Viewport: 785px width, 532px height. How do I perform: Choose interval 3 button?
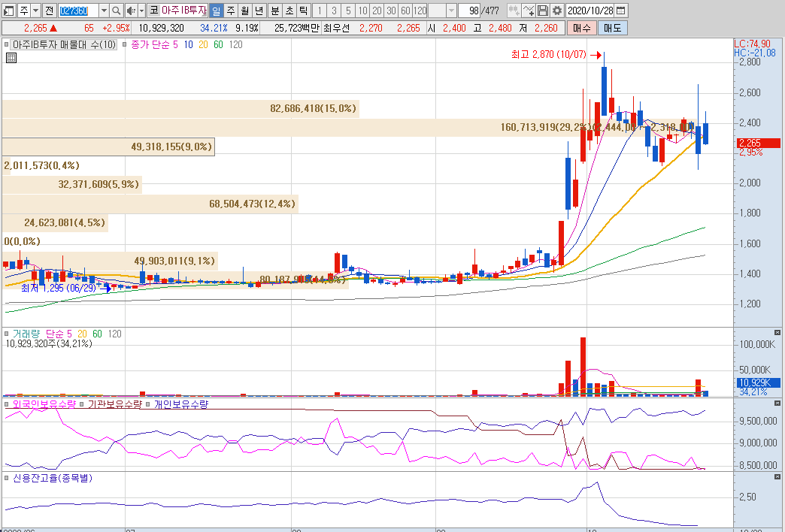pyautogui.click(x=334, y=11)
